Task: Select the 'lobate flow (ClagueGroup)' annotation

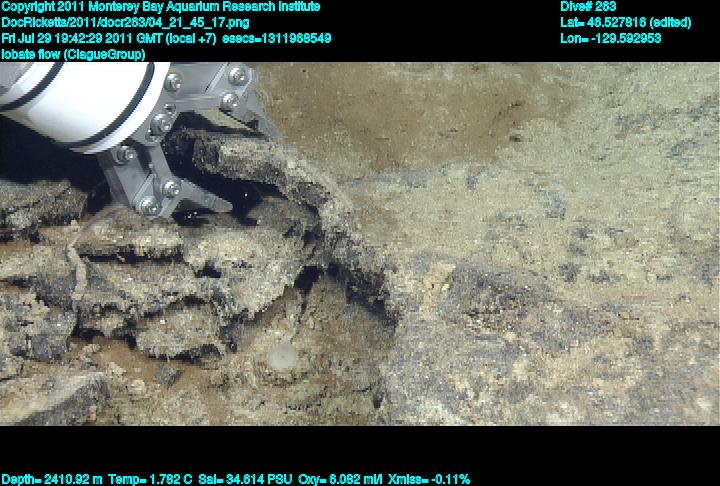Action: [73, 54]
